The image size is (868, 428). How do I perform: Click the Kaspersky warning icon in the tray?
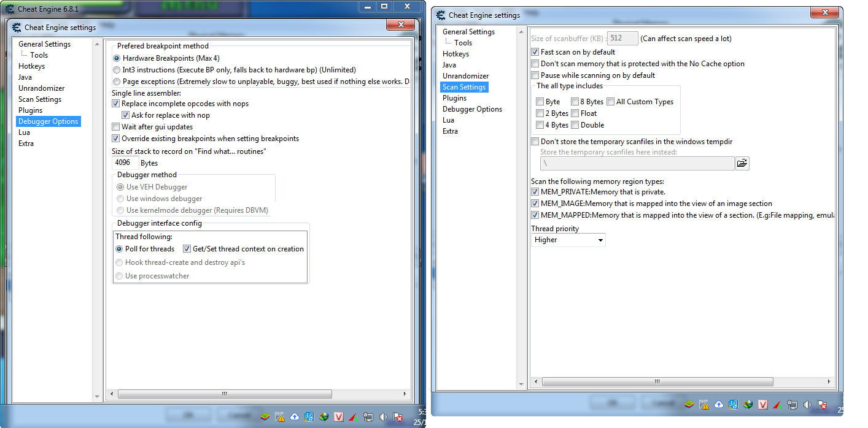pyautogui.click(x=704, y=405)
